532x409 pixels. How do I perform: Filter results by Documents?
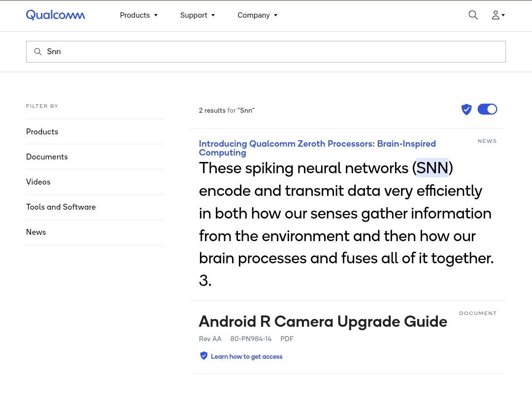click(x=95, y=157)
